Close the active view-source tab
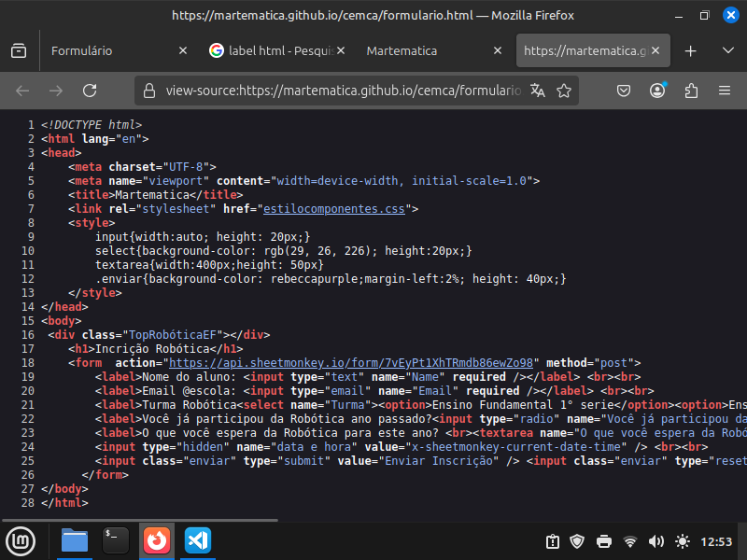This screenshot has height=560, width=747. point(655,50)
